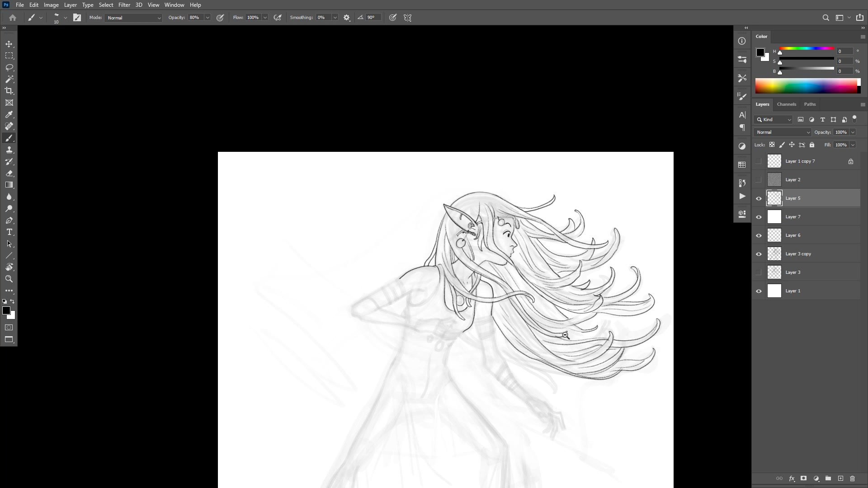Select the Crop tool

point(9,91)
